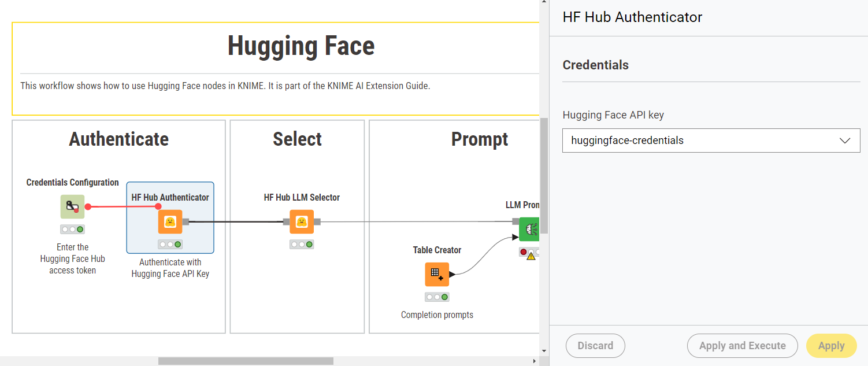Select the HF Hub LLM Selector node icon

pos(302,221)
